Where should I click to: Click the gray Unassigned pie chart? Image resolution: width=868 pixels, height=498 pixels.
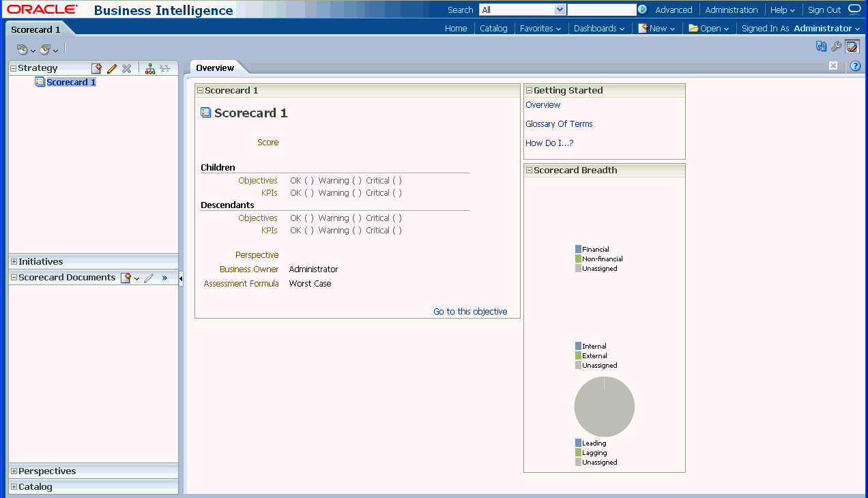(x=605, y=407)
